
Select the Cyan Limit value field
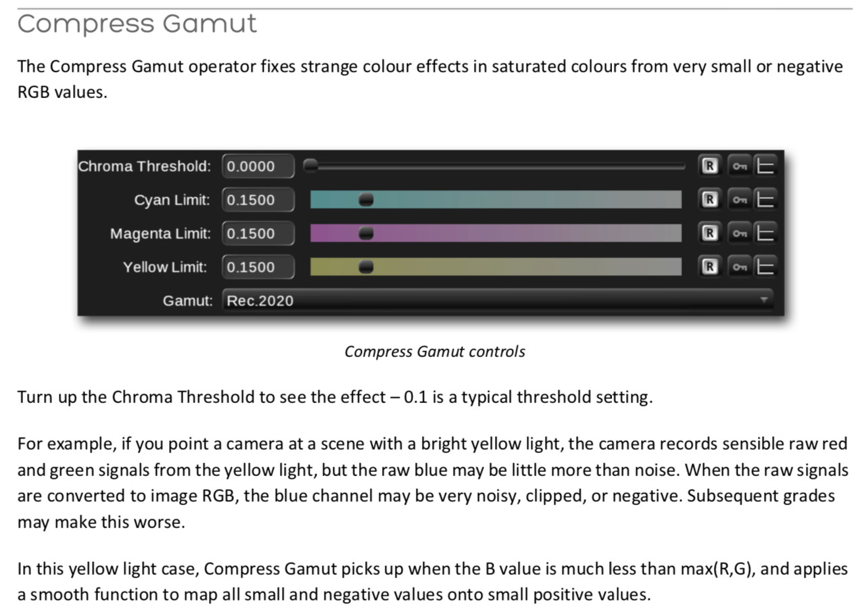(258, 199)
